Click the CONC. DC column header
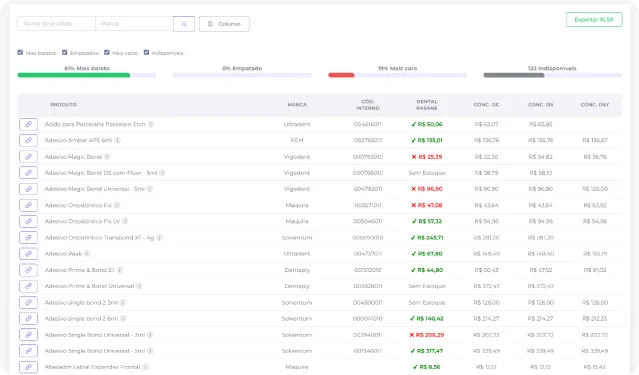The height and width of the screenshot is (375, 639). click(486, 105)
